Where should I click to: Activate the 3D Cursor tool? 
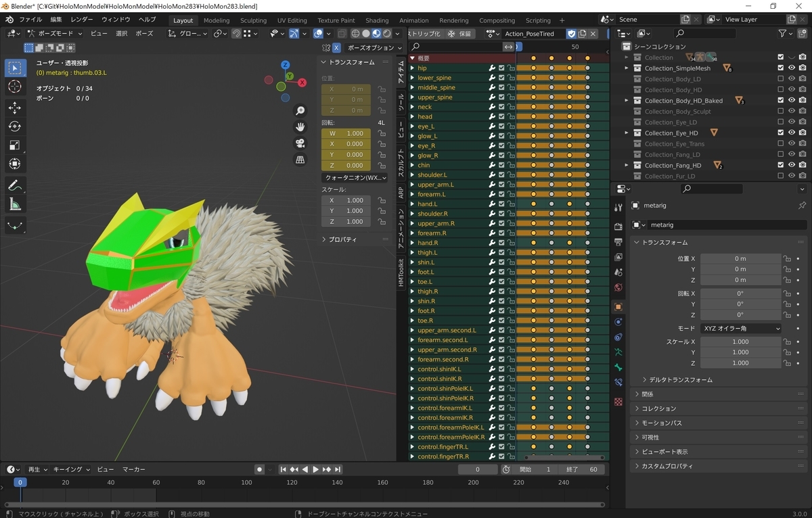tap(15, 87)
